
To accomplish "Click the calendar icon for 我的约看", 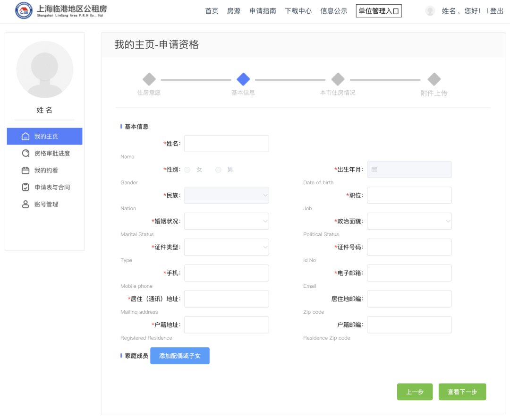I will tap(26, 171).
